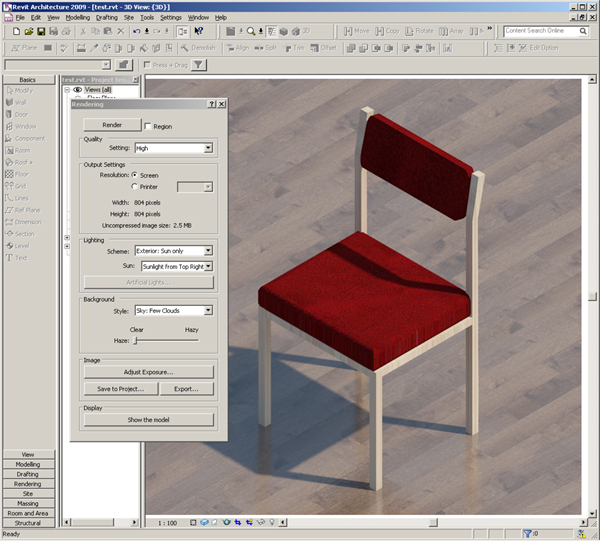The height and width of the screenshot is (541, 600).
Task: Select the Rotate tool
Action: point(419,31)
